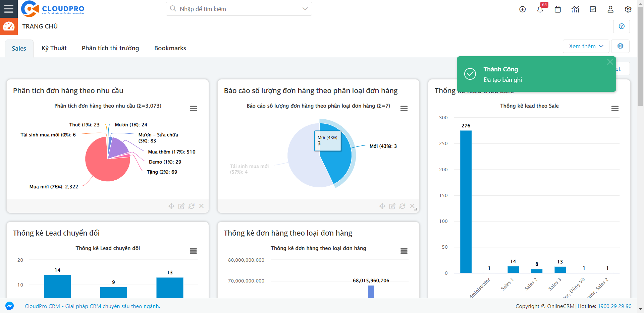
Task: Open the calendar icon in header
Action: tap(558, 9)
